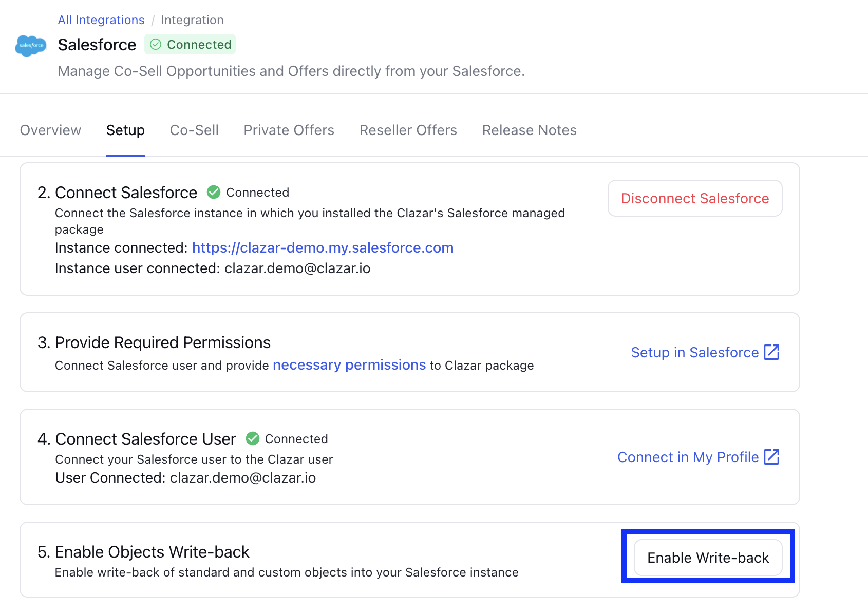Screen dimensions: 868x614
Task: Click the green check icon beside Connect Salesforce
Action: click(x=214, y=192)
